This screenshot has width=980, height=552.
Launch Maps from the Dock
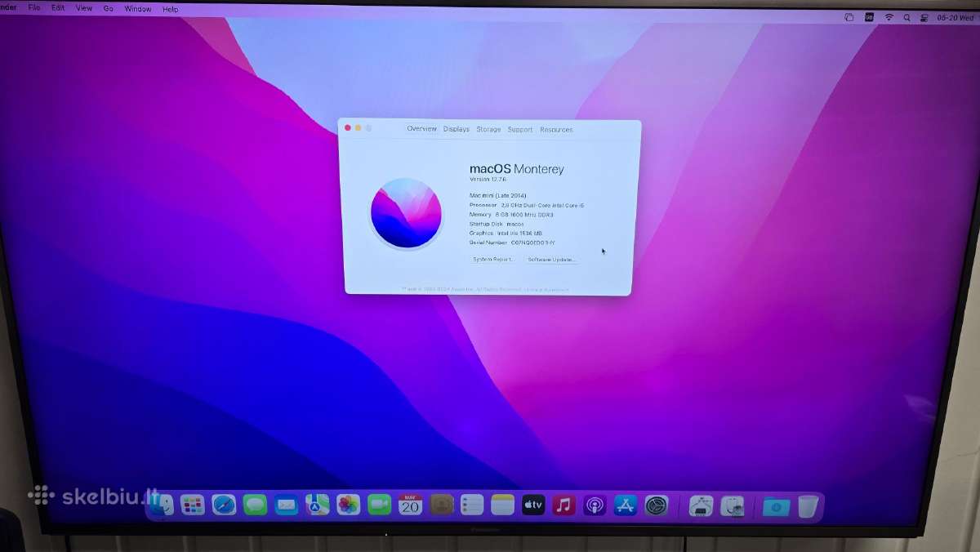[x=317, y=505]
